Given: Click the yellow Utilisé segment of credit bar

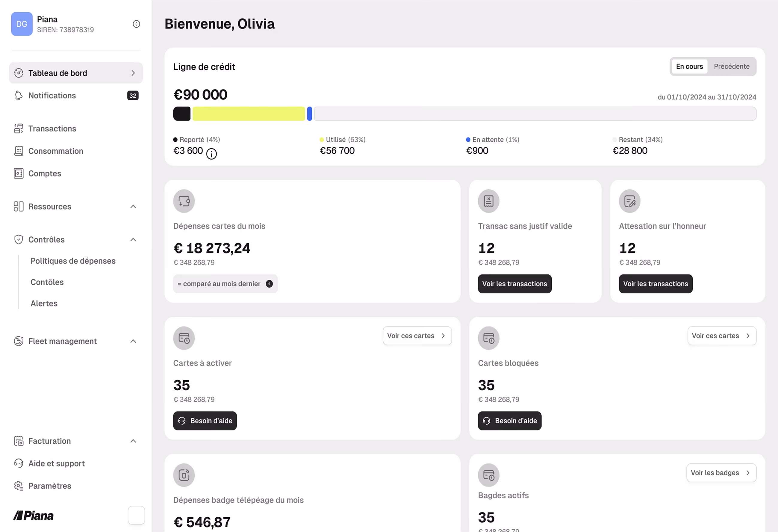Looking at the screenshot, I should click(249, 114).
